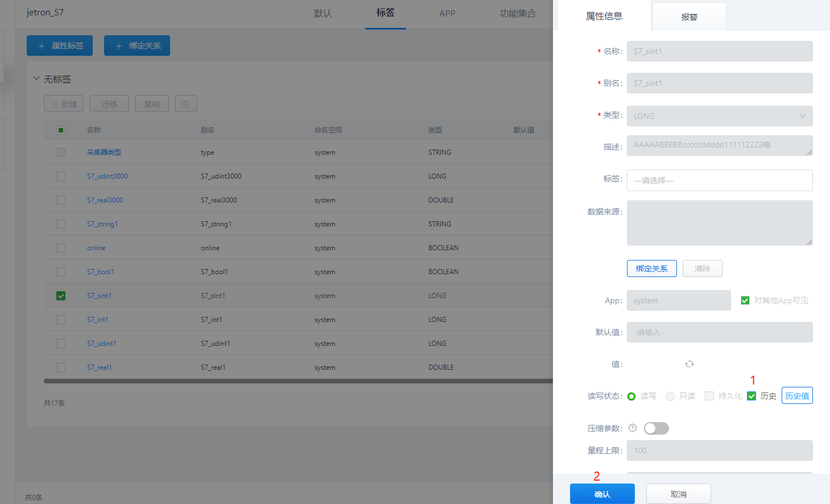Disable the 压缩参数 toggle switch

pyautogui.click(x=656, y=428)
